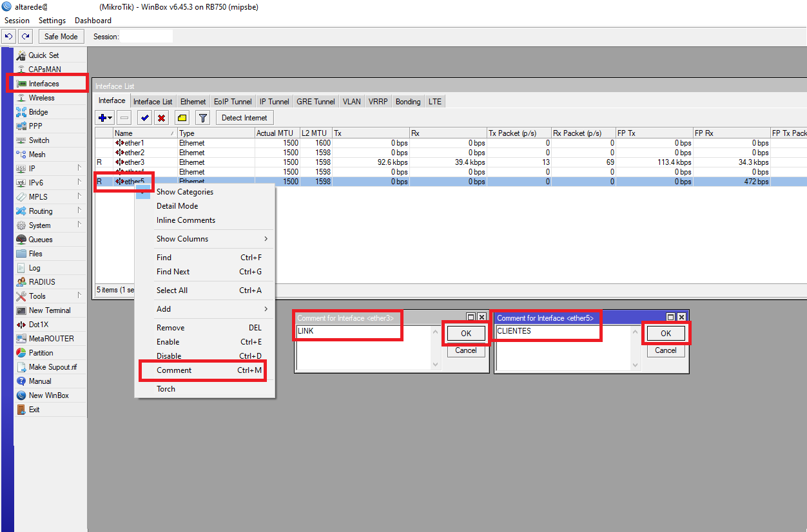Screen dimensions: 807x532
Task: Select the ether3 interface row
Action: 450,162
